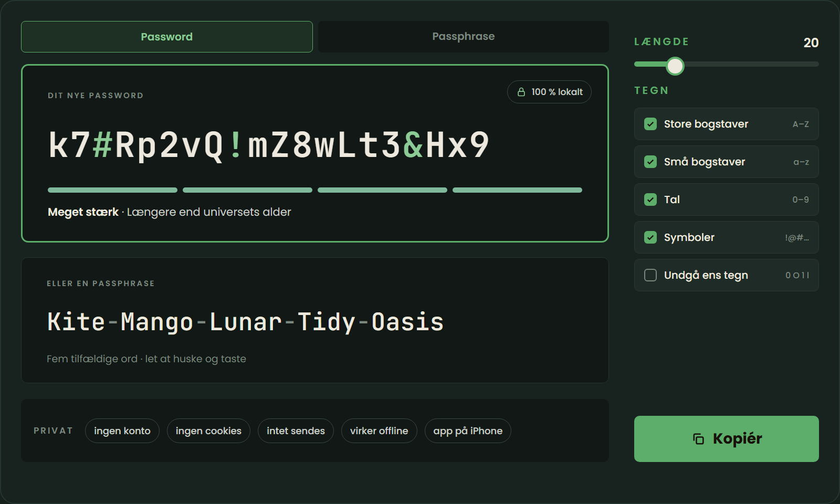Click the a–z hint in Små bogstaver
This screenshot has width=840, height=504.
[801, 162]
